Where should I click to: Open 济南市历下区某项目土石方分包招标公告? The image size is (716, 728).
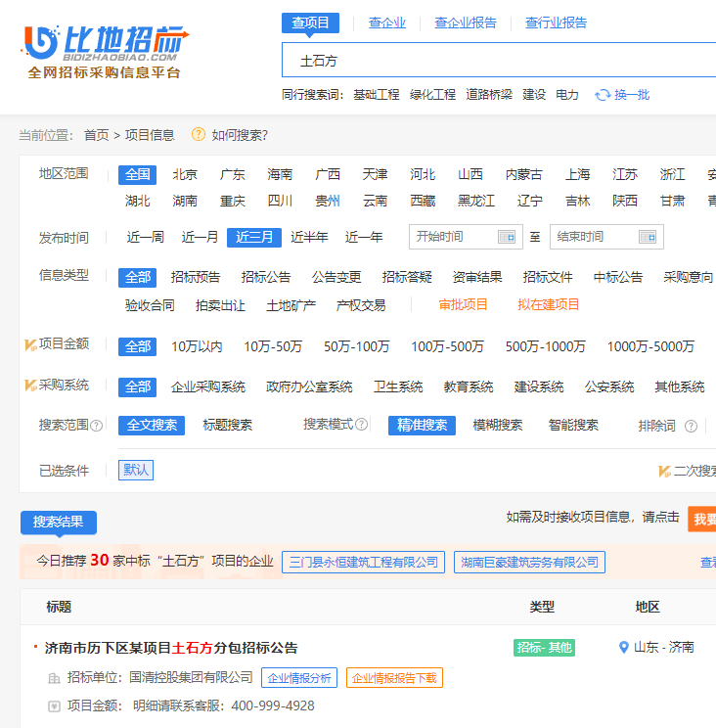[171, 648]
